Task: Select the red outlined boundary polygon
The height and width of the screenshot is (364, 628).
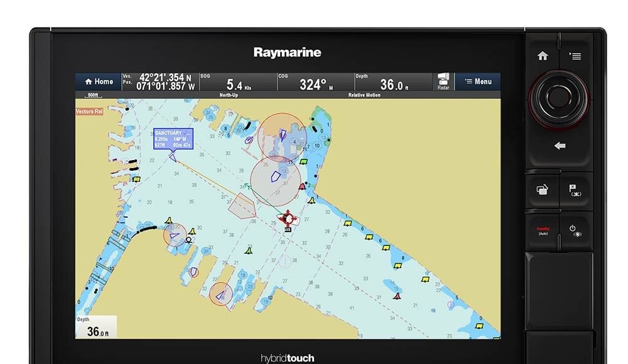Action: tap(242, 206)
